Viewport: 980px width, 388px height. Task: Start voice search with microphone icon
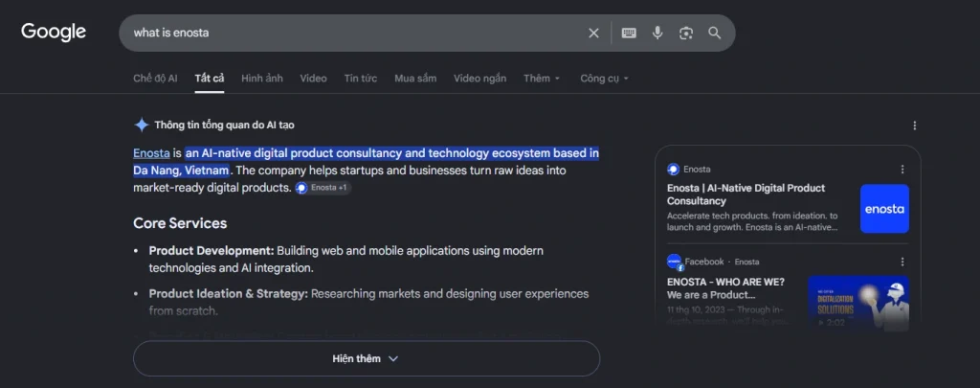pos(657,34)
